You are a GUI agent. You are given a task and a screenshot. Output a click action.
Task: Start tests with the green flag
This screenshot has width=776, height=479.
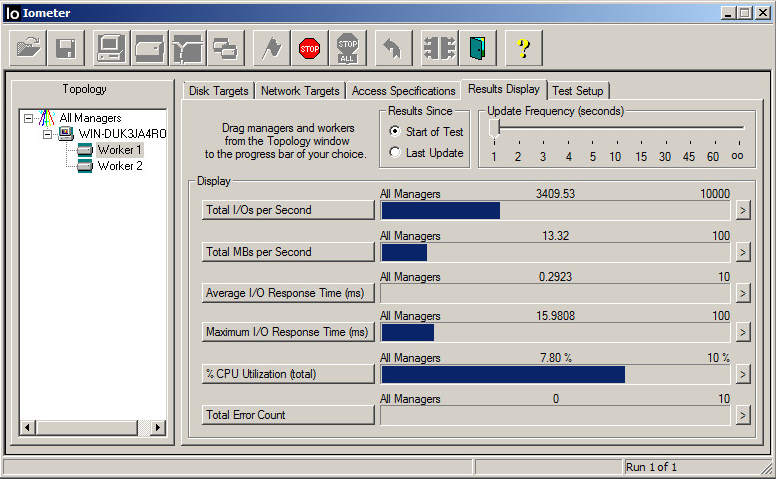272,48
